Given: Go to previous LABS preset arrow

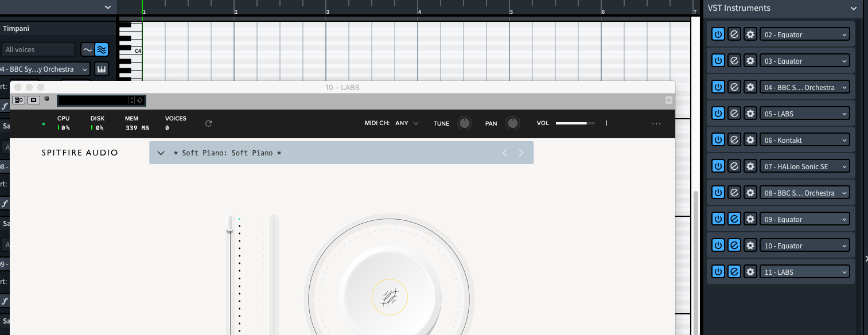Looking at the screenshot, I should click(505, 153).
